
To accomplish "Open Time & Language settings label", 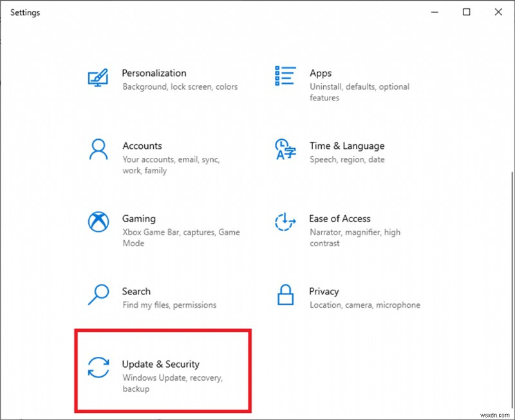I will pos(346,146).
